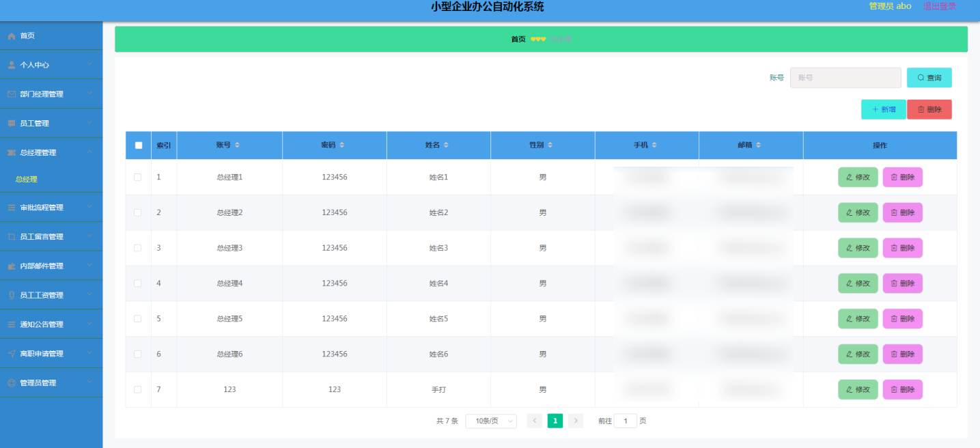Click the 操作 column header
980x448 pixels.
(880, 145)
